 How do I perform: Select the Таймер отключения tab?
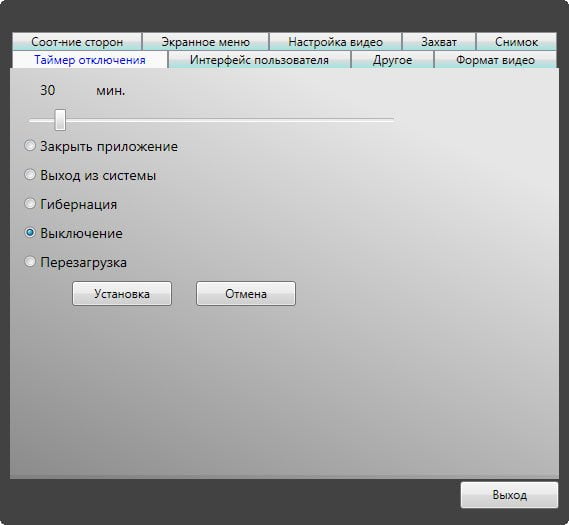90,60
